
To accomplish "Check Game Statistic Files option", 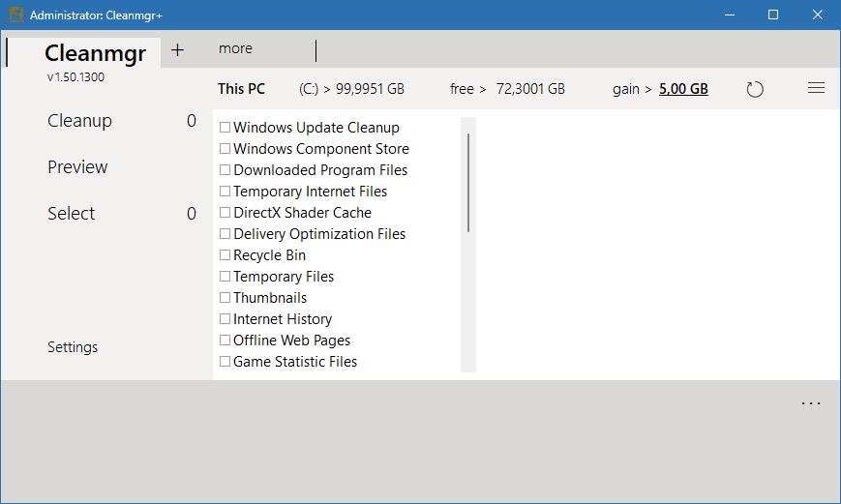I will [x=225, y=362].
